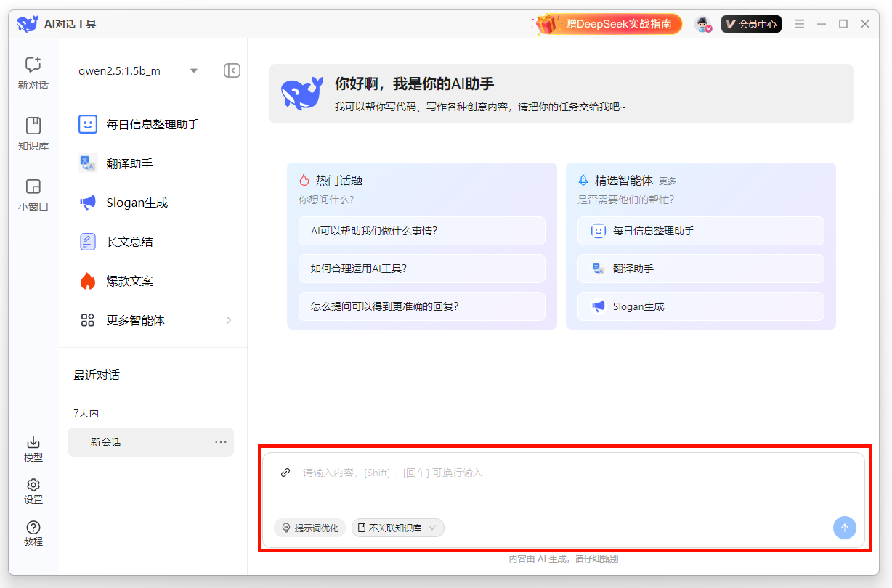Click 更多 next to 精选智能体
Screen dimensions: 892x588
666,181
